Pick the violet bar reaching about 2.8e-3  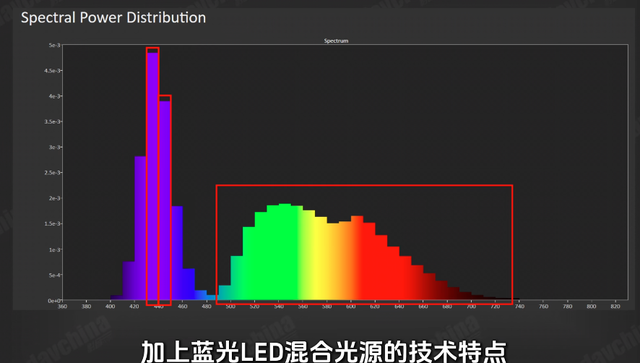click(141, 229)
